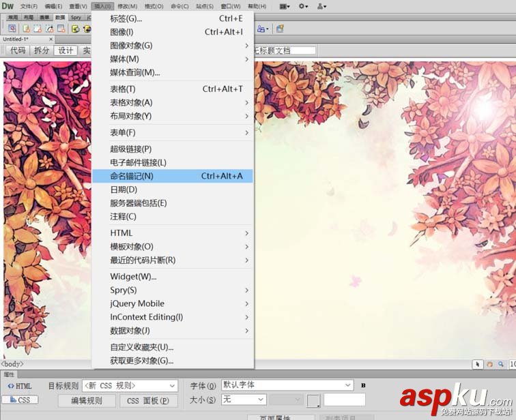
Task: Click the XSL Transformation icon at toolbar right
Action: (280, 29)
